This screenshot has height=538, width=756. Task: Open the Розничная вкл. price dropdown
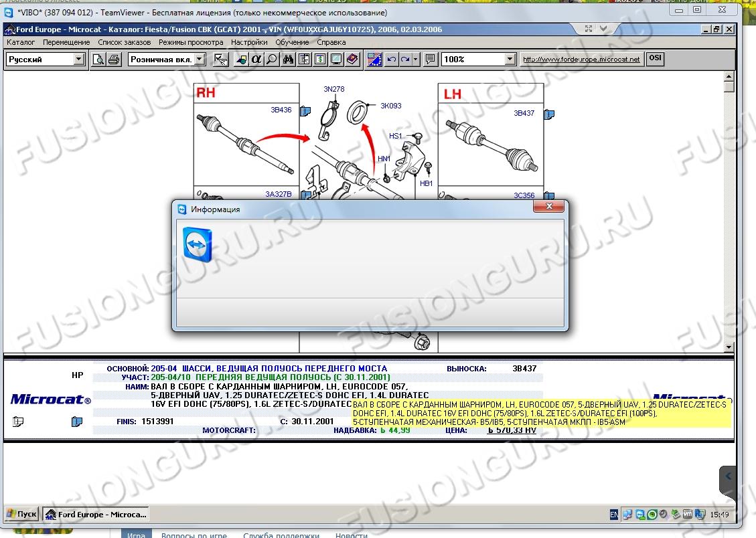pyautogui.click(x=200, y=60)
